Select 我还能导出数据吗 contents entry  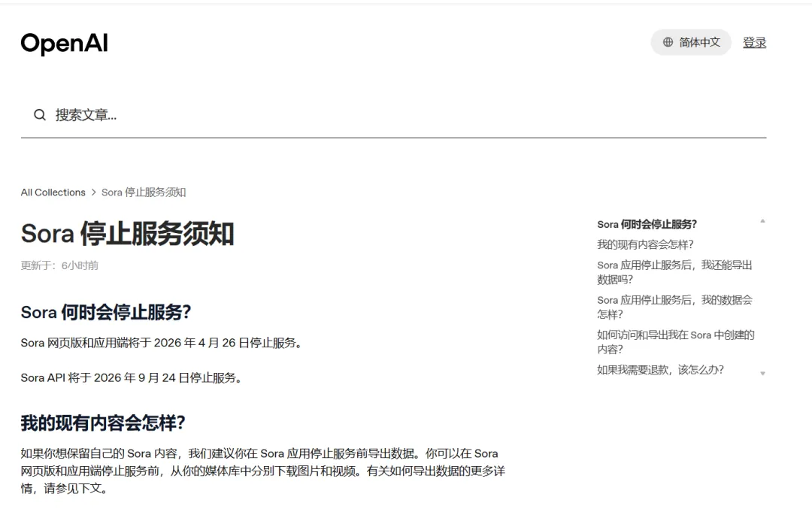674,272
